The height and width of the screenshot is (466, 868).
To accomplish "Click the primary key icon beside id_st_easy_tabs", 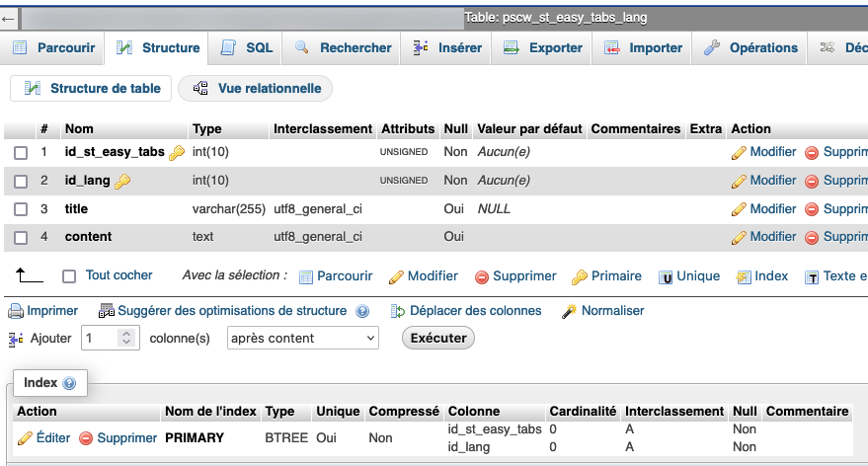I will click(177, 153).
